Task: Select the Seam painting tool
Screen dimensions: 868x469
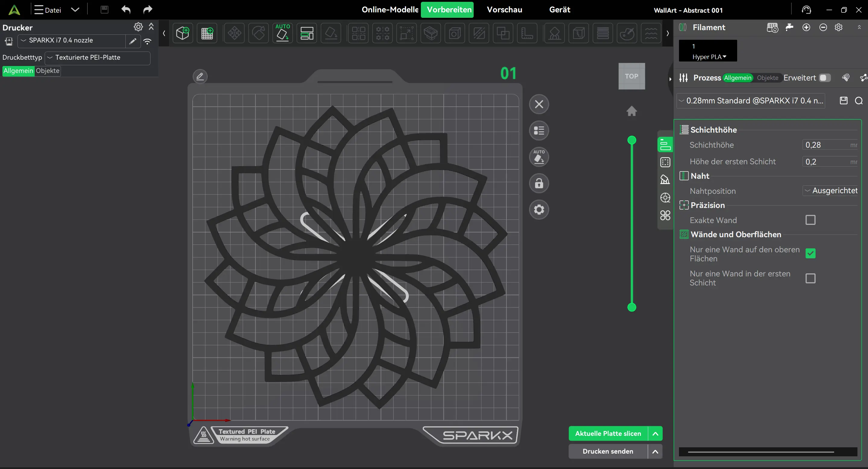Action: (x=579, y=33)
